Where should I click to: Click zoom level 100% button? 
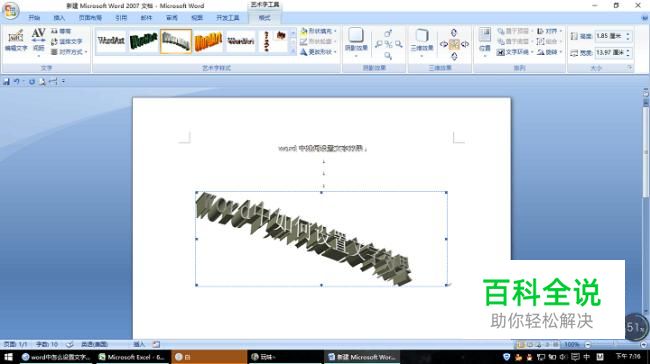pyautogui.click(x=572, y=345)
